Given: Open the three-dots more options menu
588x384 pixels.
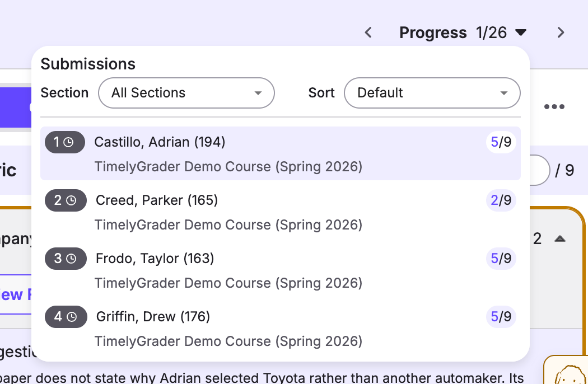Looking at the screenshot, I should [554, 106].
